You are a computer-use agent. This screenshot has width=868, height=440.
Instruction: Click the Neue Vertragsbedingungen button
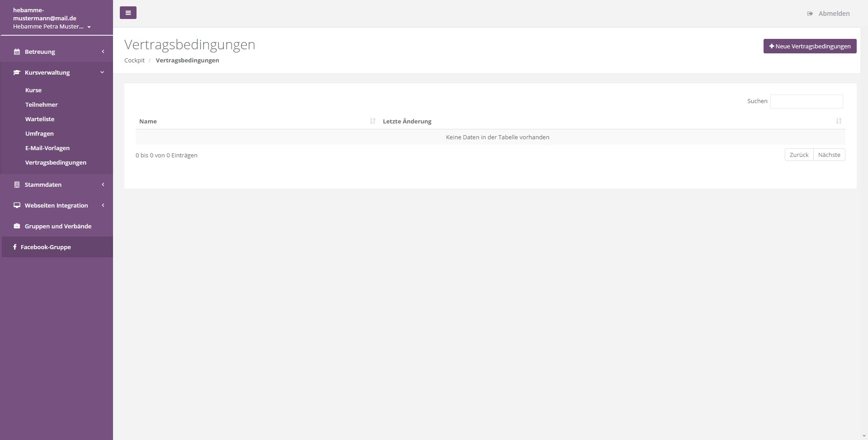(810, 46)
